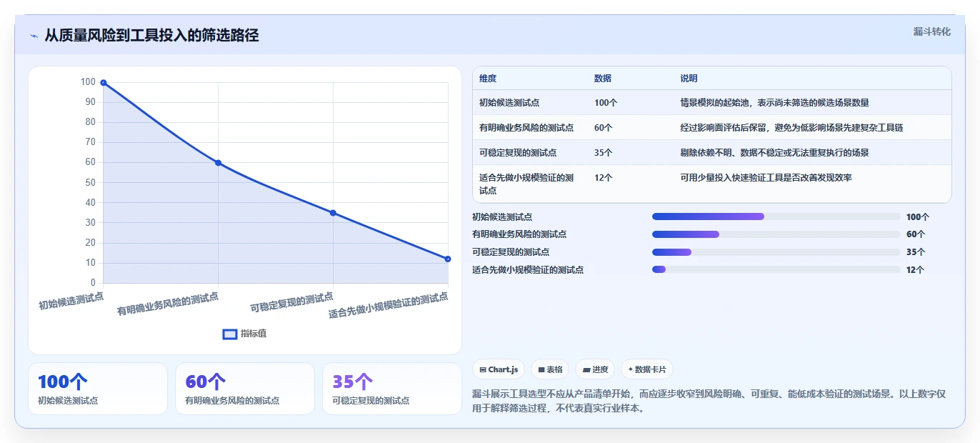Click the chart data point at 100
This screenshot has height=443, width=980.
click(x=104, y=83)
